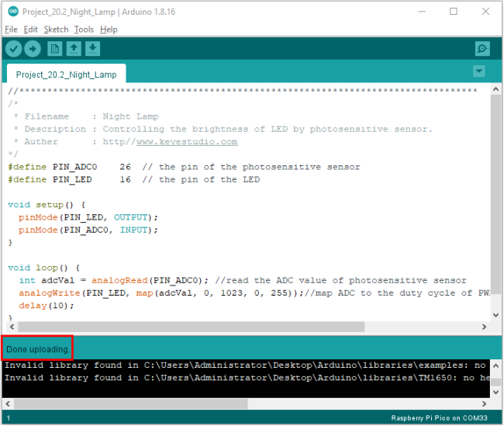Click the Arduino logo in title bar
Screen dimensions: 504x426
(x=13, y=12)
